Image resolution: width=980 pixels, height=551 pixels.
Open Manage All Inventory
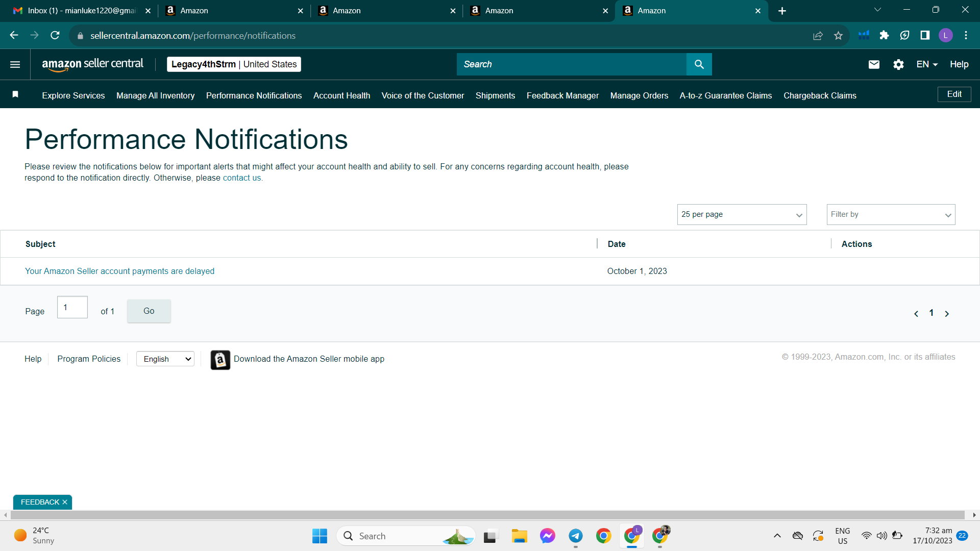(x=155, y=95)
